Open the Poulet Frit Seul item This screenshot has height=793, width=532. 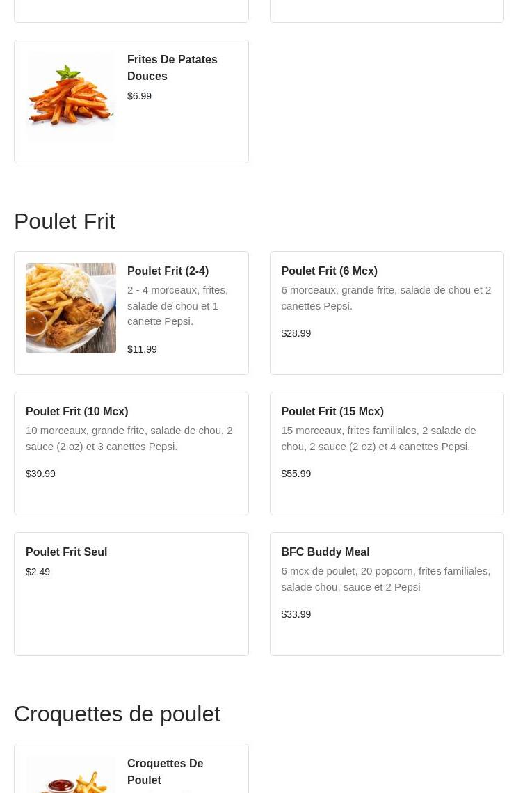coord(66,552)
